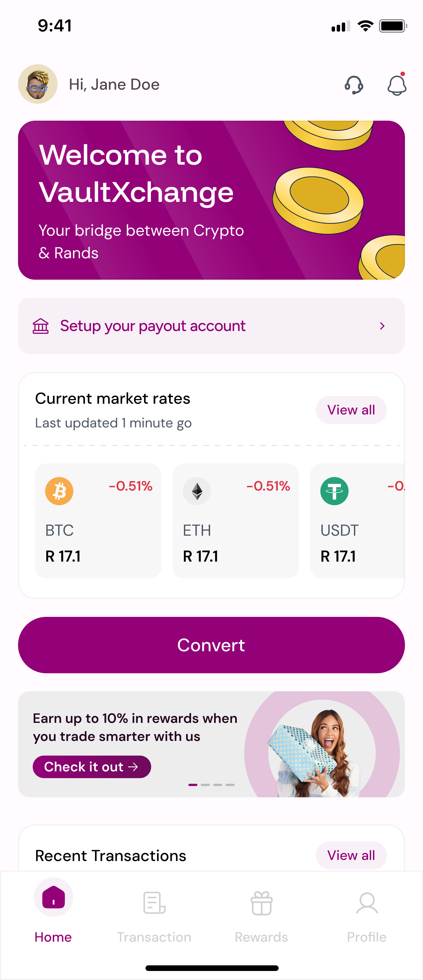
Task: Select the Ethereum diamond icon
Action: coord(197,491)
